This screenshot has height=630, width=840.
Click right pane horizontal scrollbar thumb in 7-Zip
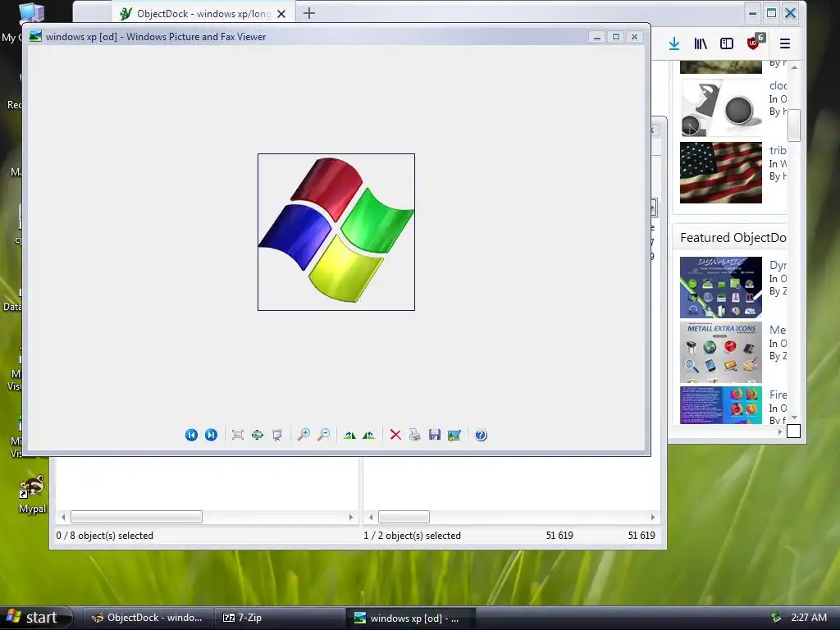coord(404,517)
